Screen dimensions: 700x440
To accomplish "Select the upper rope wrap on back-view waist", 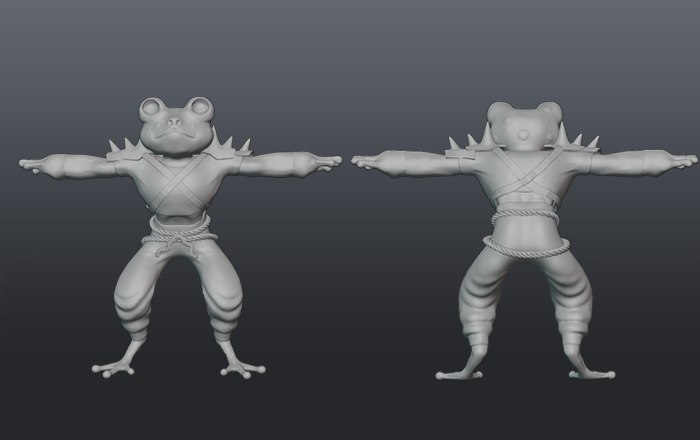I will [x=523, y=213].
